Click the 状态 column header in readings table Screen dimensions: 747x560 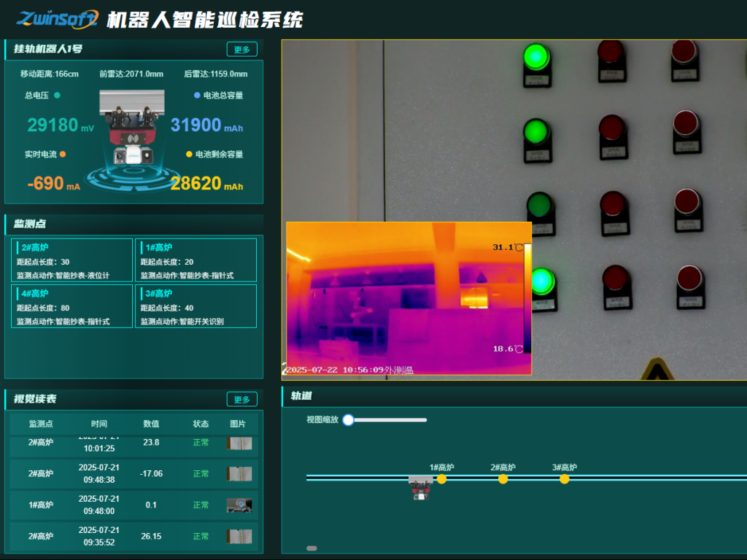click(201, 424)
